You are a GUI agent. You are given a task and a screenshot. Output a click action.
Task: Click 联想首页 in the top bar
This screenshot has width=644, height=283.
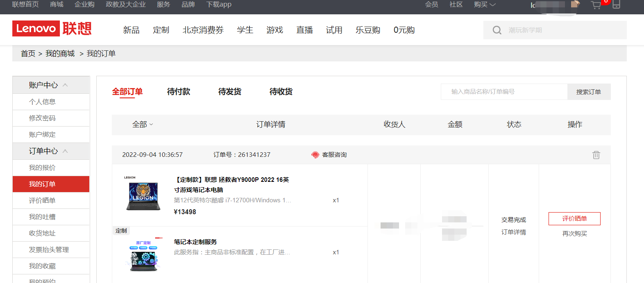[x=25, y=5]
